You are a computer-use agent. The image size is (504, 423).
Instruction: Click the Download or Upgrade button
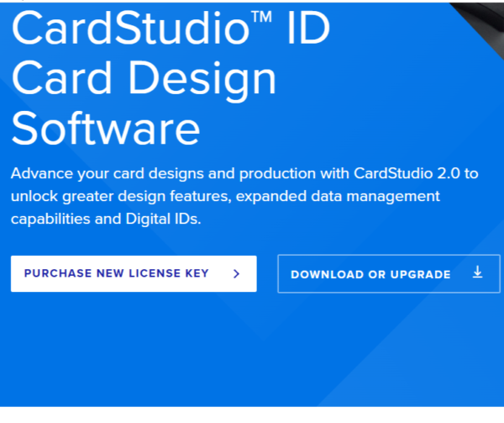coord(389,274)
